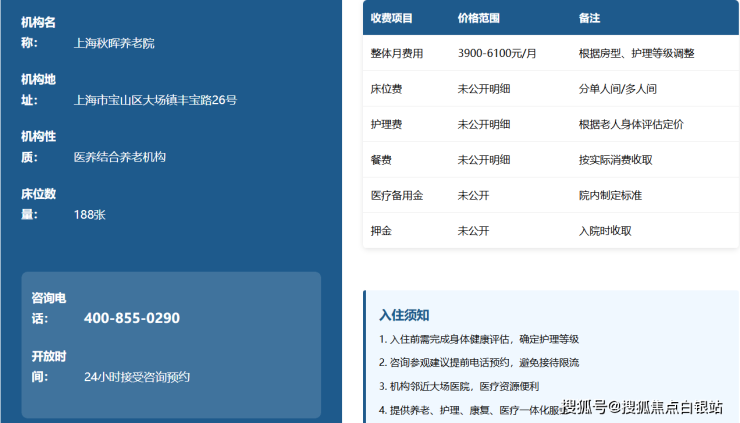
Task: Click the 入住须知 heading
Action: click(x=404, y=315)
